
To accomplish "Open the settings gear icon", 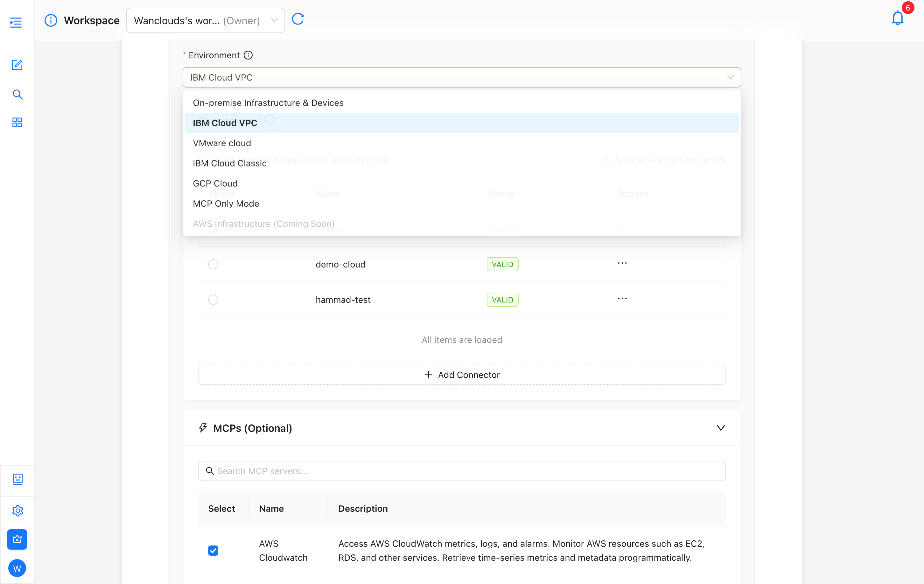I will tap(17, 510).
